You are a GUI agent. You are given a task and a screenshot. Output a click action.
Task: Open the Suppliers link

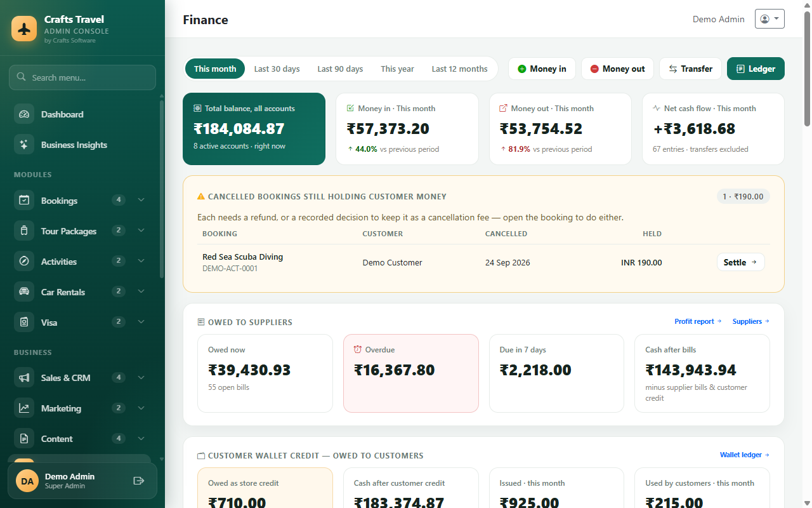750,321
